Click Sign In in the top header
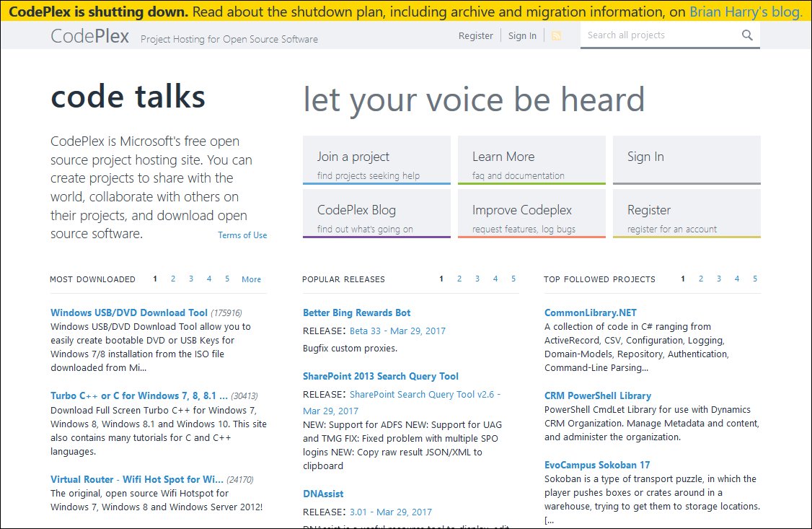Image resolution: width=812 pixels, height=529 pixels. click(522, 36)
